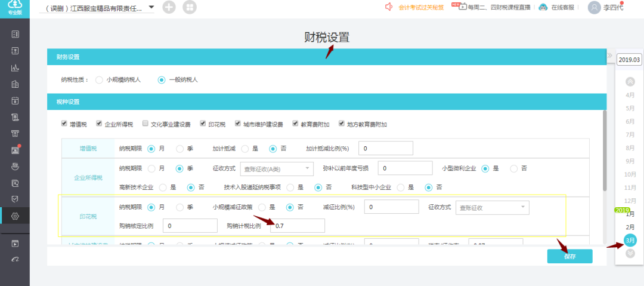
Task: Select 一般纳税人 taxpayer type
Action: pyautogui.click(x=162, y=80)
